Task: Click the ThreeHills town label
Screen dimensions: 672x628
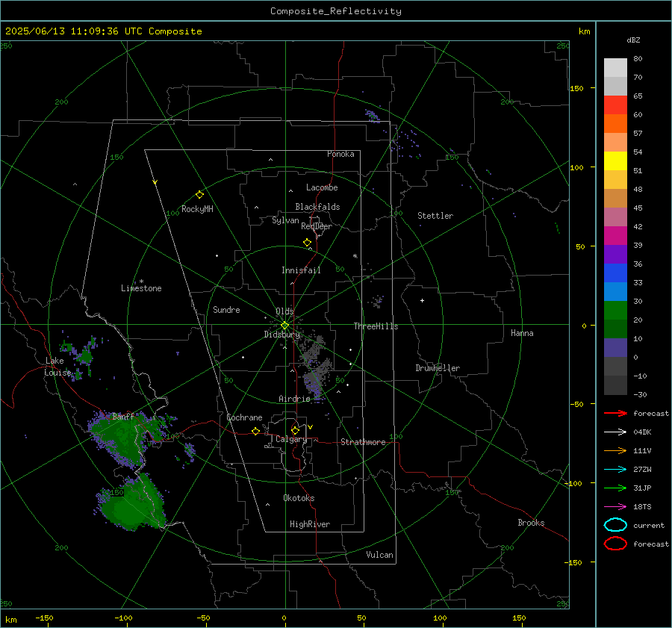Action: [x=376, y=326]
